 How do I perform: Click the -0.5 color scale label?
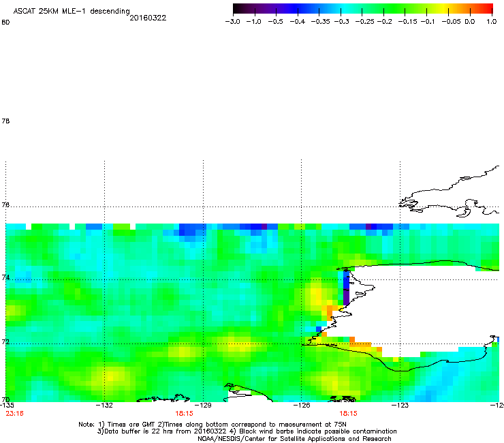click(275, 22)
